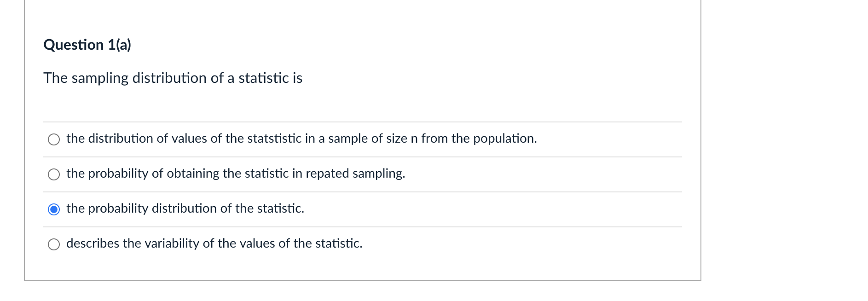
Task: Click label text "the probability distribution of the statistic."
Action: 185,208
